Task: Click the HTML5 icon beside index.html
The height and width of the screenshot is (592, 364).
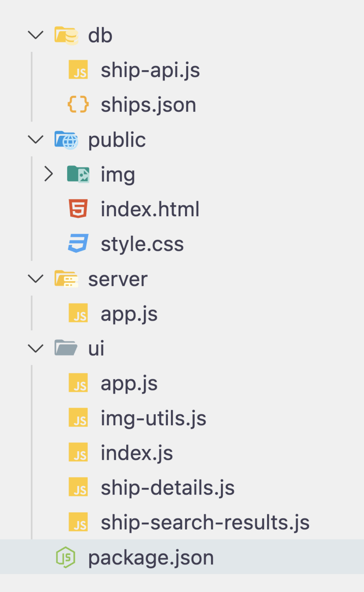Action: (79, 209)
